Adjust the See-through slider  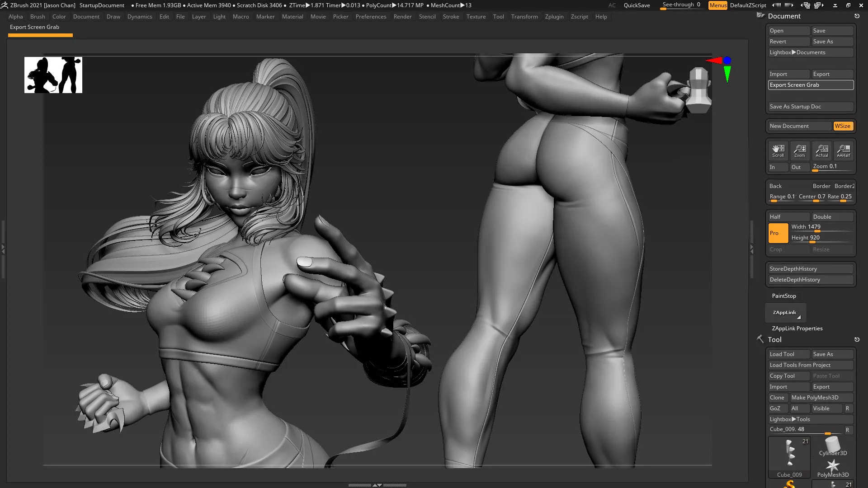[x=681, y=5]
